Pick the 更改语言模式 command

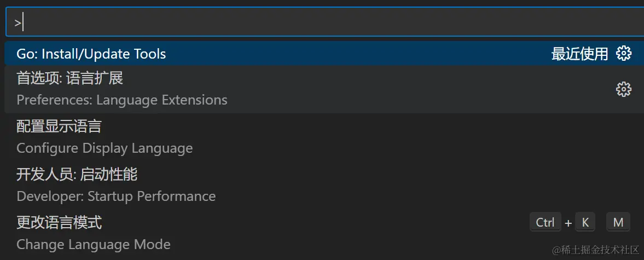324,233
